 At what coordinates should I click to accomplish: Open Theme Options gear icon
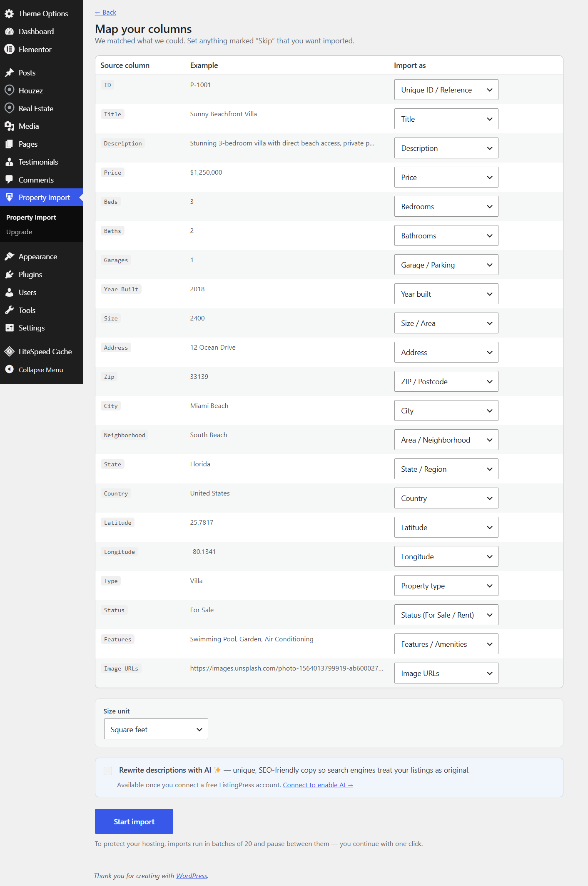point(9,14)
